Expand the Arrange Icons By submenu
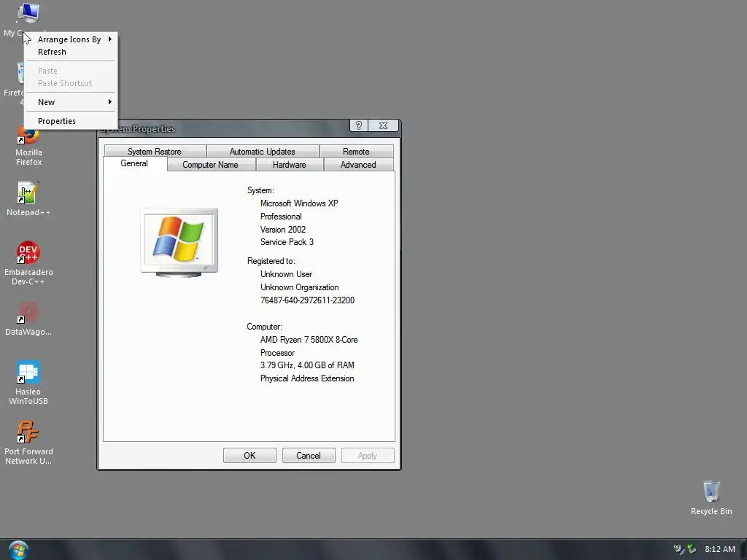The width and height of the screenshot is (747, 560). [71, 39]
